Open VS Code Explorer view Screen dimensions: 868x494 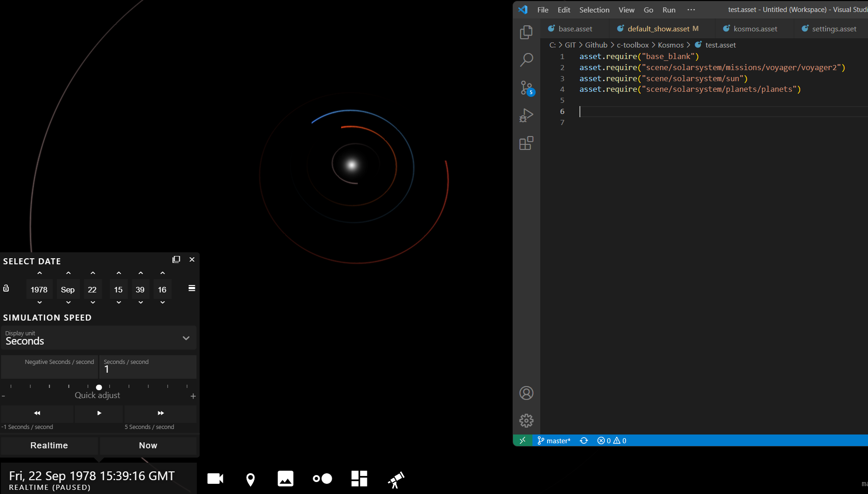[526, 32]
